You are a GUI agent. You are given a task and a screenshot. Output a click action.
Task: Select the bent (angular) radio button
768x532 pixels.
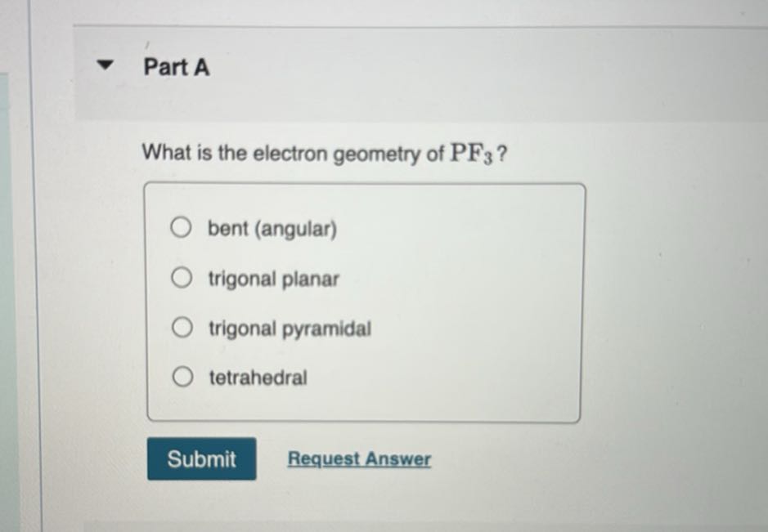click(181, 227)
